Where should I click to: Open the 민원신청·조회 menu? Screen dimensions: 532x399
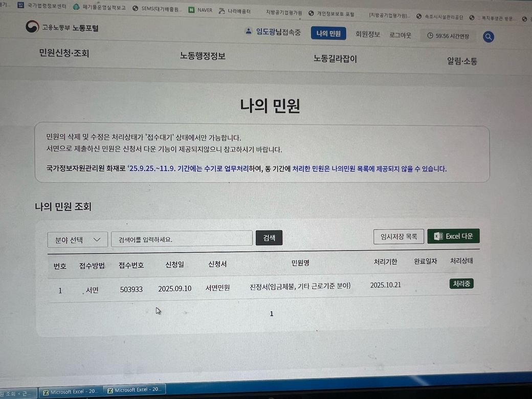(x=64, y=53)
